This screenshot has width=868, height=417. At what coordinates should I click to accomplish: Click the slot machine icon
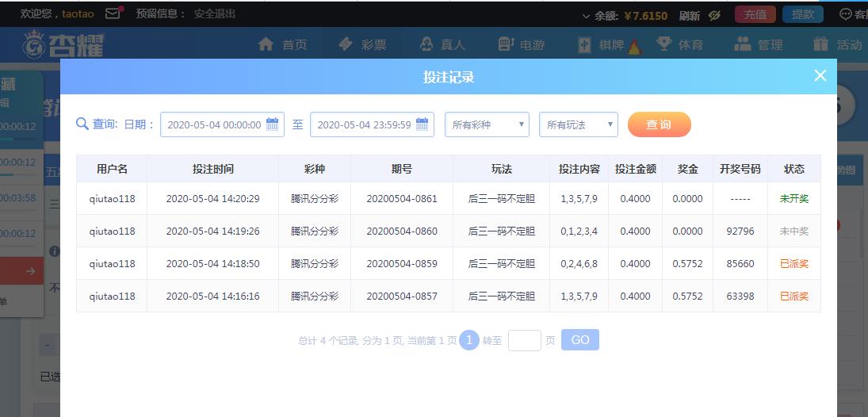click(506, 44)
